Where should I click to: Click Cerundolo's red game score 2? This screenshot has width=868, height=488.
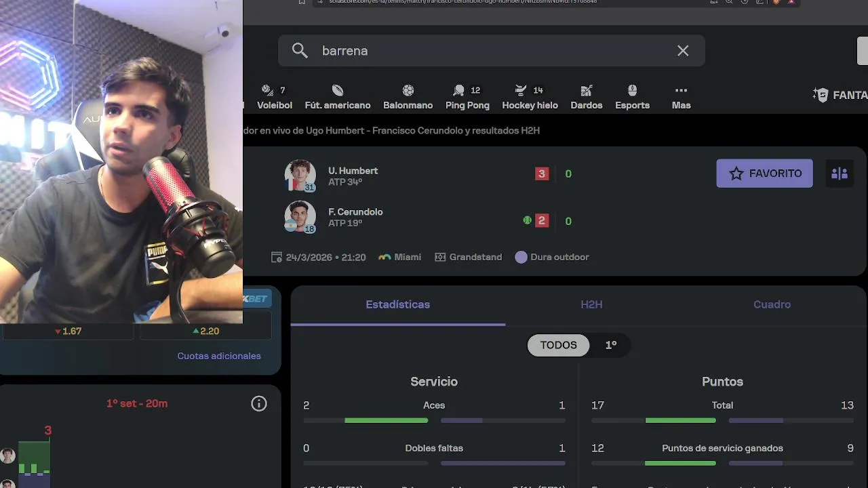point(541,220)
